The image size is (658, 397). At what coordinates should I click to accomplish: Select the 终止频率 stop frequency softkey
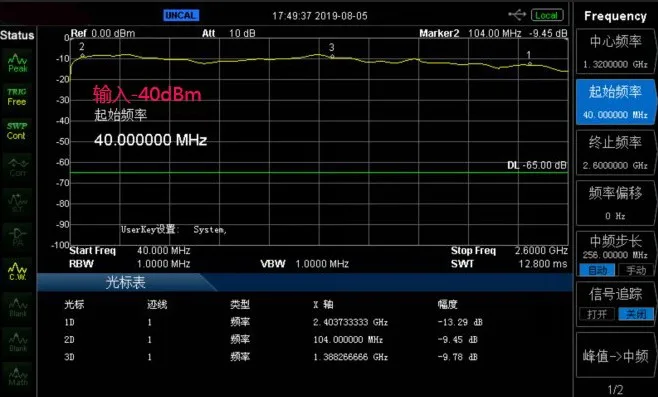click(615, 153)
